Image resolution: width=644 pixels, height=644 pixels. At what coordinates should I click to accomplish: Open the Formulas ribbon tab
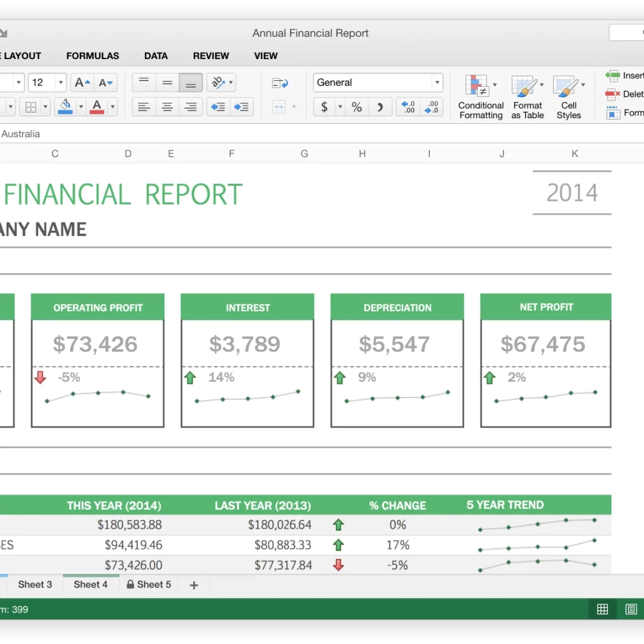pyautogui.click(x=93, y=56)
